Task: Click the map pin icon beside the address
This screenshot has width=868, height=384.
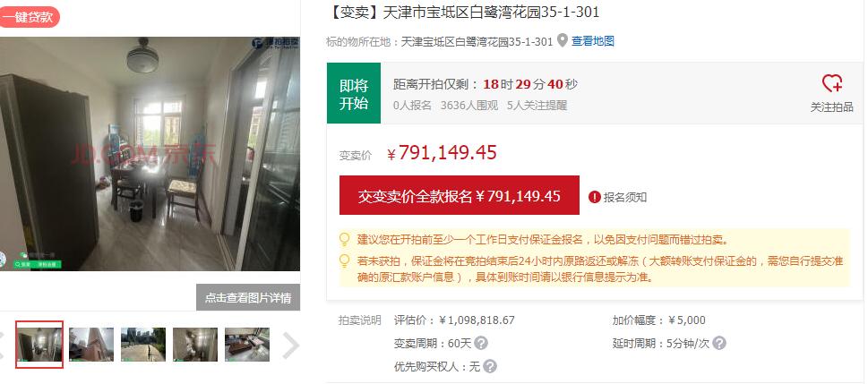Action: pyautogui.click(x=562, y=40)
